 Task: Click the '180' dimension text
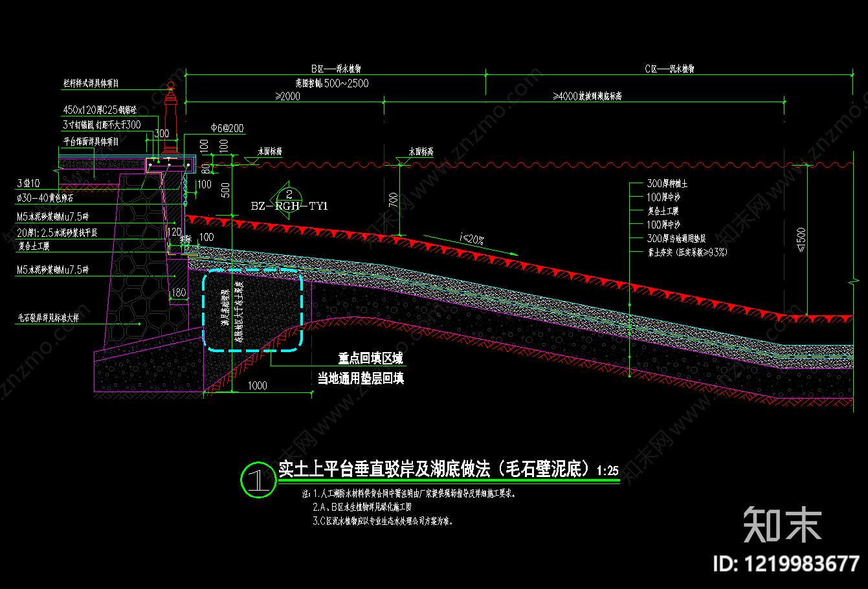[178, 293]
